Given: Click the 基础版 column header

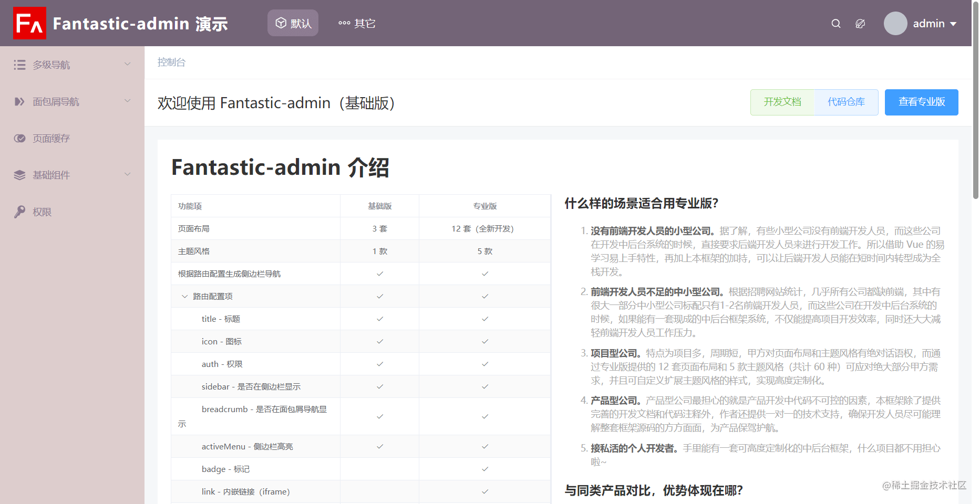Looking at the screenshot, I should 380,206.
